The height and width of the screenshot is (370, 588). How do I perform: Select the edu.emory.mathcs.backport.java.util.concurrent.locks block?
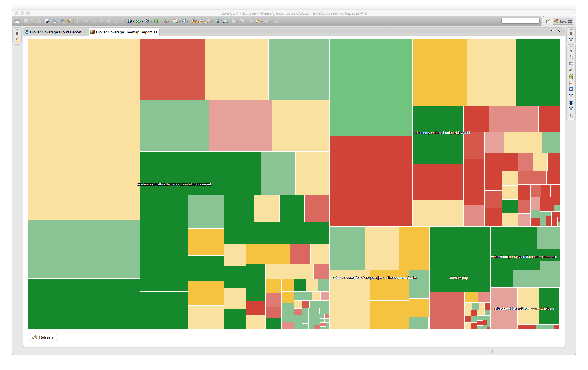coord(381,279)
